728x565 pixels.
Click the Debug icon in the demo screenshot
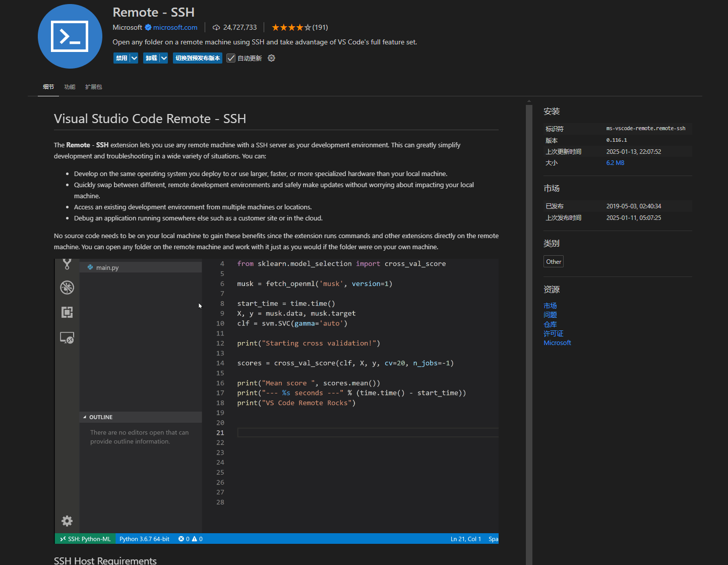(x=67, y=288)
